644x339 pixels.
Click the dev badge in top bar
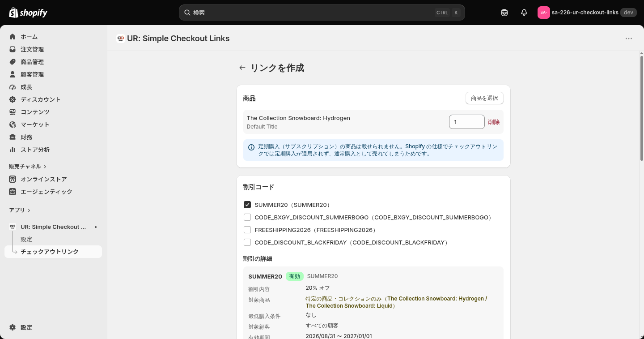click(628, 13)
